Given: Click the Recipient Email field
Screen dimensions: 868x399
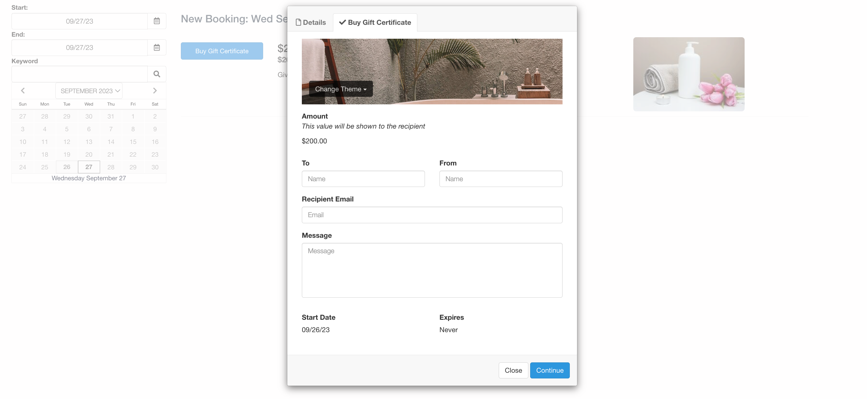Looking at the screenshot, I should tap(432, 215).
